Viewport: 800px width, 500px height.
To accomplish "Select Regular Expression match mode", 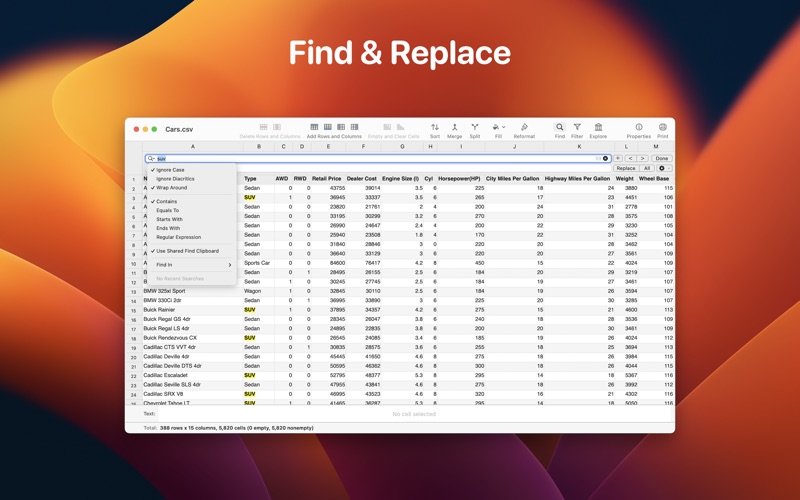I will click(192, 237).
